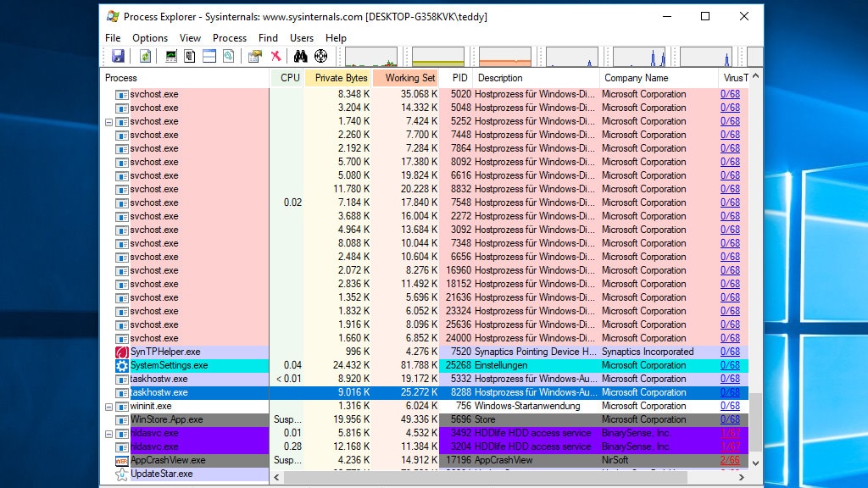Click the horizontal scrollbar thumb

(x=486, y=477)
